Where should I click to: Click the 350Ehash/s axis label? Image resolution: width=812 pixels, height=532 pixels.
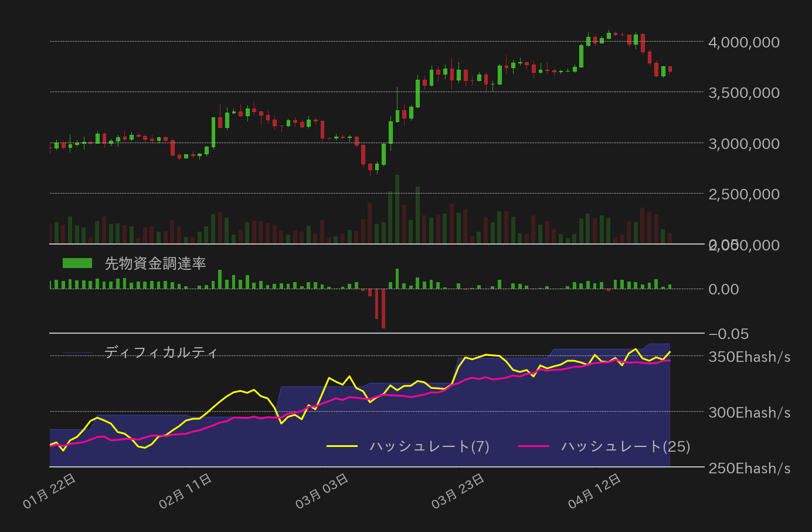749,356
